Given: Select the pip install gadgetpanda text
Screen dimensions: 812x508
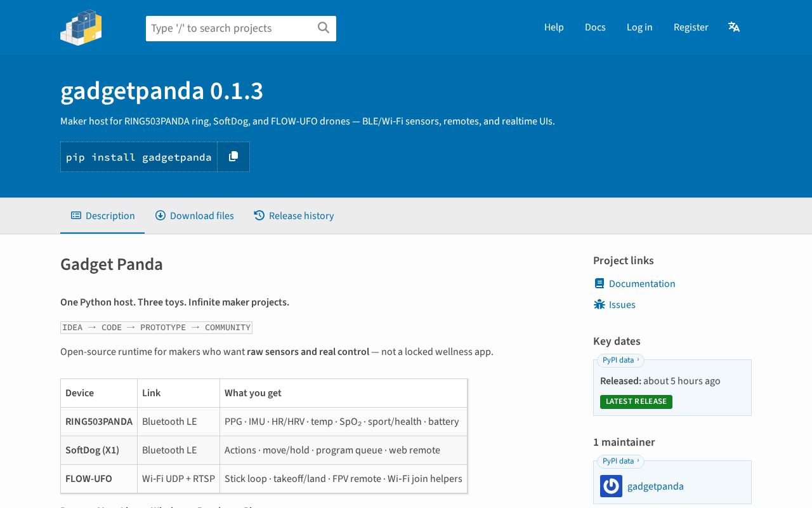Looking at the screenshot, I should click(x=139, y=157).
